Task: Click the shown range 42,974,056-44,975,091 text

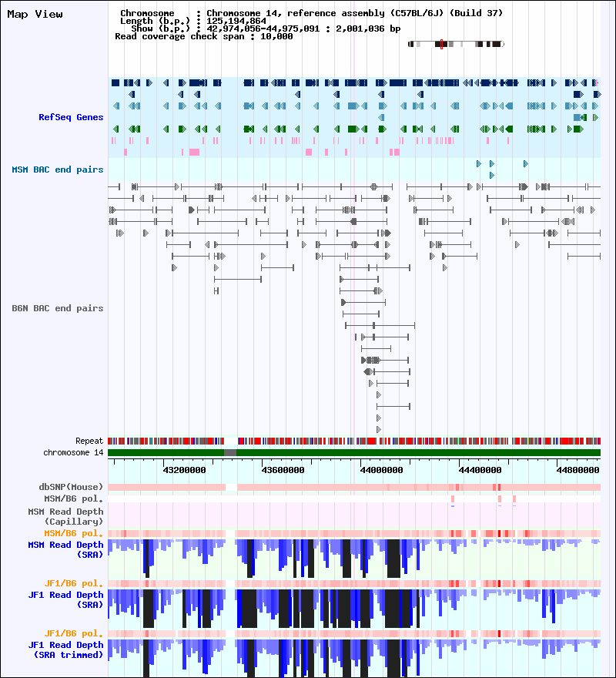Action: tap(263, 29)
